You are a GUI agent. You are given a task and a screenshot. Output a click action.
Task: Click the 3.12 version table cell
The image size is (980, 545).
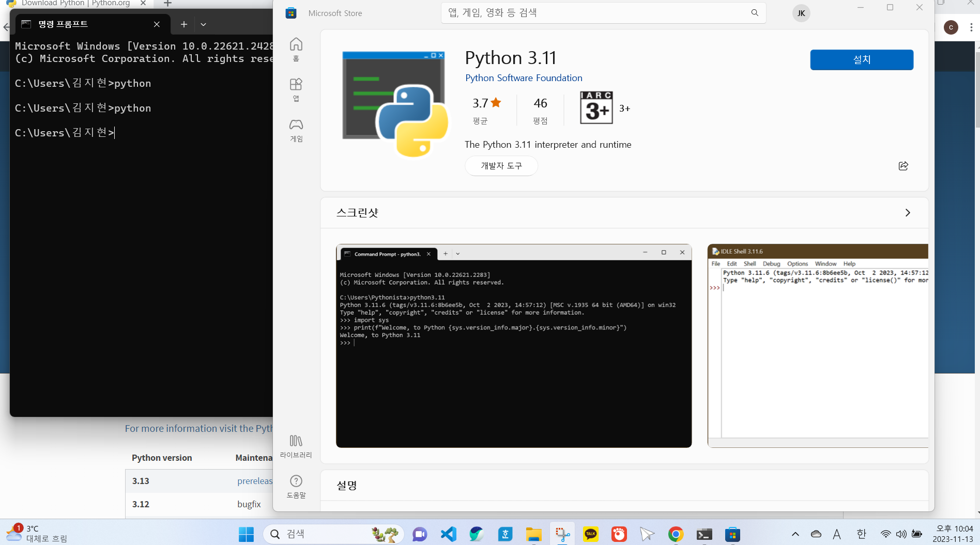[x=141, y=504]
